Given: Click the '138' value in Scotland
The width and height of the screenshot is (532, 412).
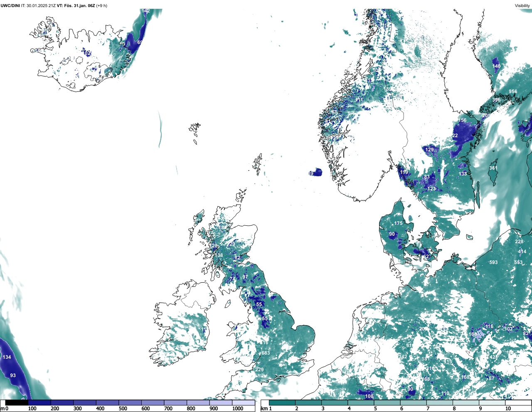Looking at the screenshot, I should coord(219,255).
